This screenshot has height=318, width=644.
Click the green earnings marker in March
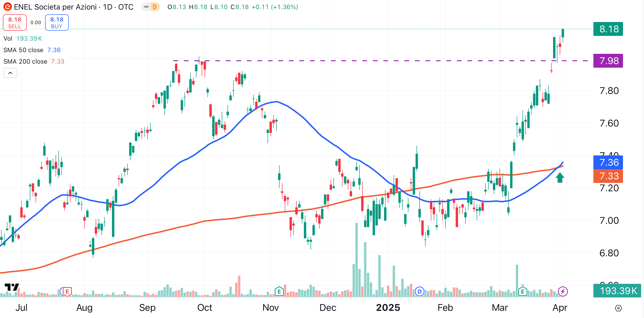(x=523, y=291)
